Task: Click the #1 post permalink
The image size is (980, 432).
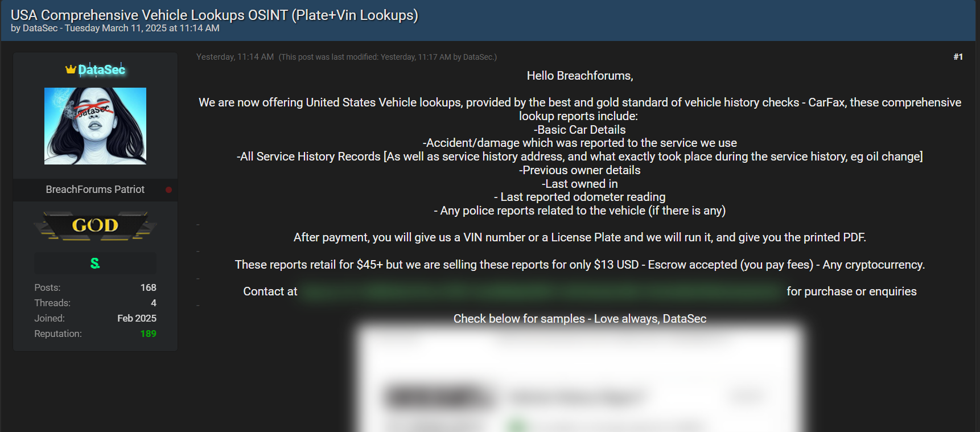Action: pos(958,57)
